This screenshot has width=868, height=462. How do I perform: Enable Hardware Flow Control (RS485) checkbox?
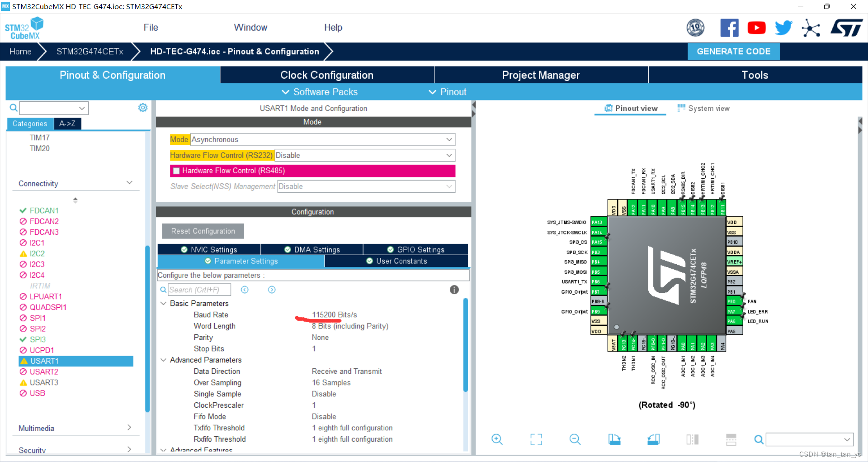click(177, 171)
